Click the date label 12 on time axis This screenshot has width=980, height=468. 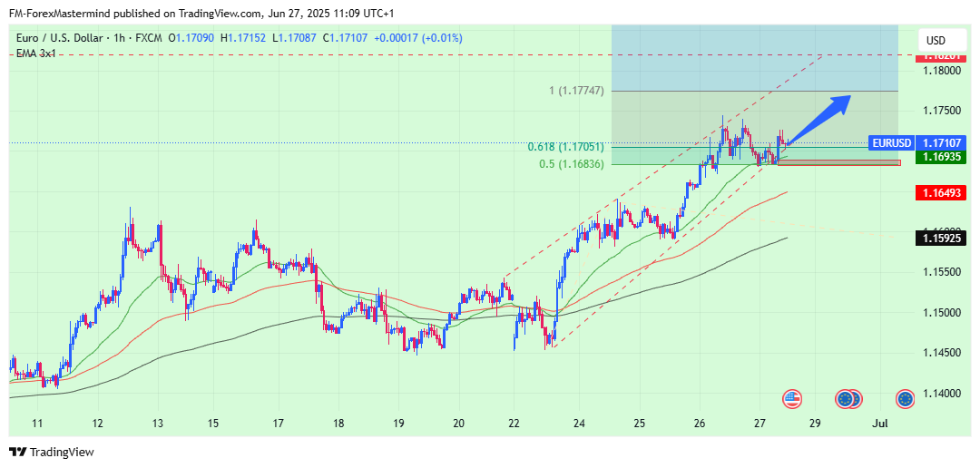click(x=97, y=424)
